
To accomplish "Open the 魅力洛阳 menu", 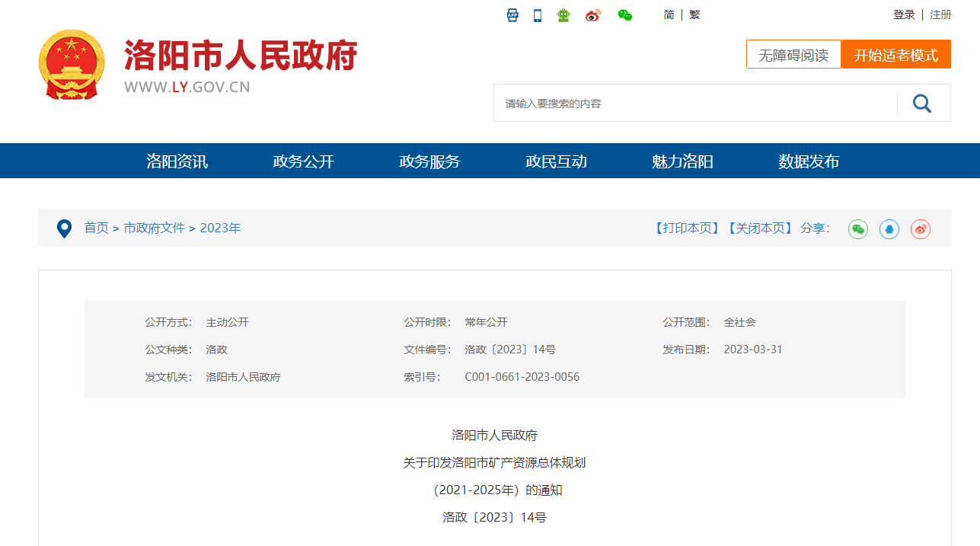I will [x=683, y=161].
